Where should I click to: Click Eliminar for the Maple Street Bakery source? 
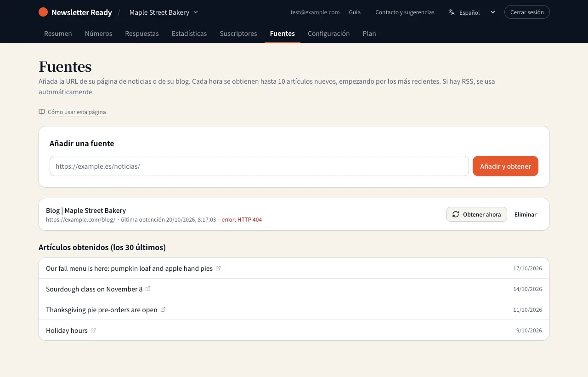(526, 214)
